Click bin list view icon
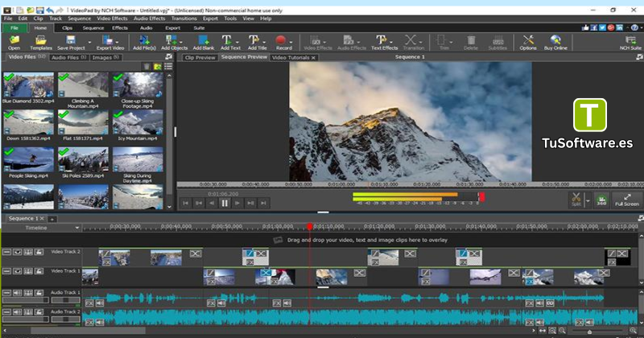This screenshot has width=644, height=338. coord(168,67)
